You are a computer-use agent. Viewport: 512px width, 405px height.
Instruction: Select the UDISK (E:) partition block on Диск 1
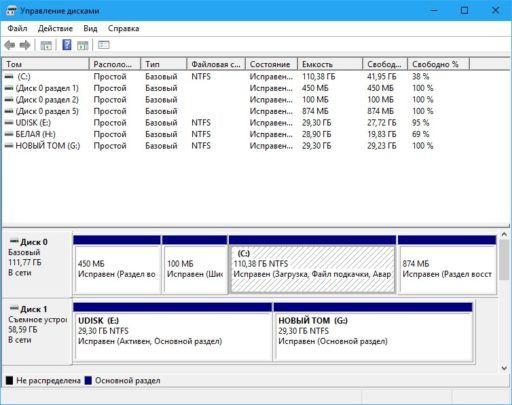173,332
